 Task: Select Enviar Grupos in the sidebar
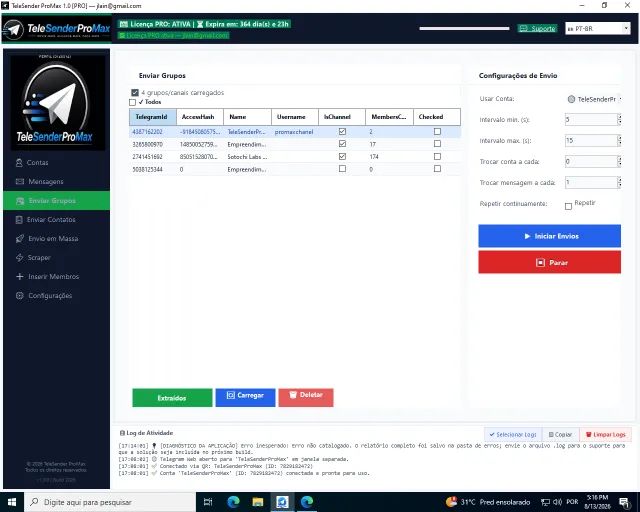pos(56,200)
